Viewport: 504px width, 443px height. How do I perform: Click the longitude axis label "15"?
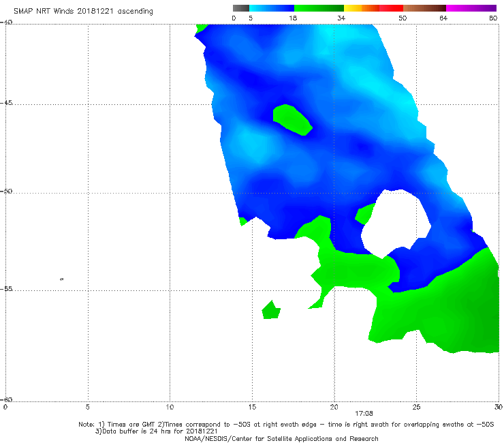tap(252, 407)
